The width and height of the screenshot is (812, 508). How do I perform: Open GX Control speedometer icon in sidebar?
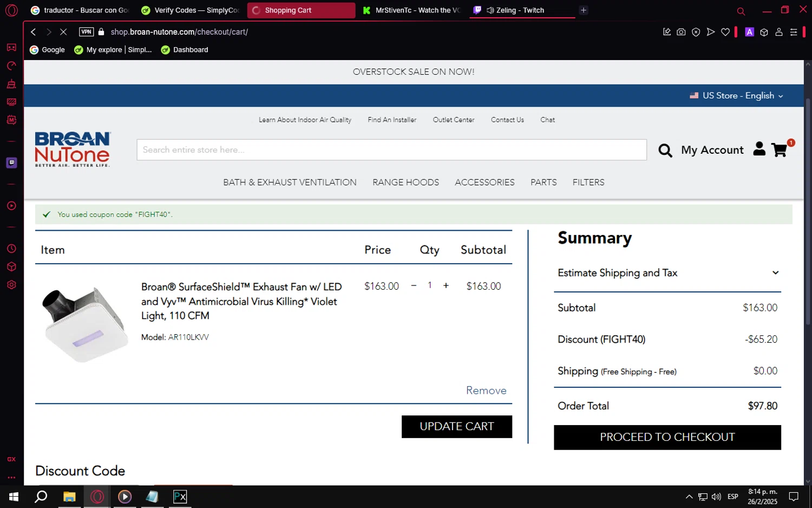coord(11,66)
